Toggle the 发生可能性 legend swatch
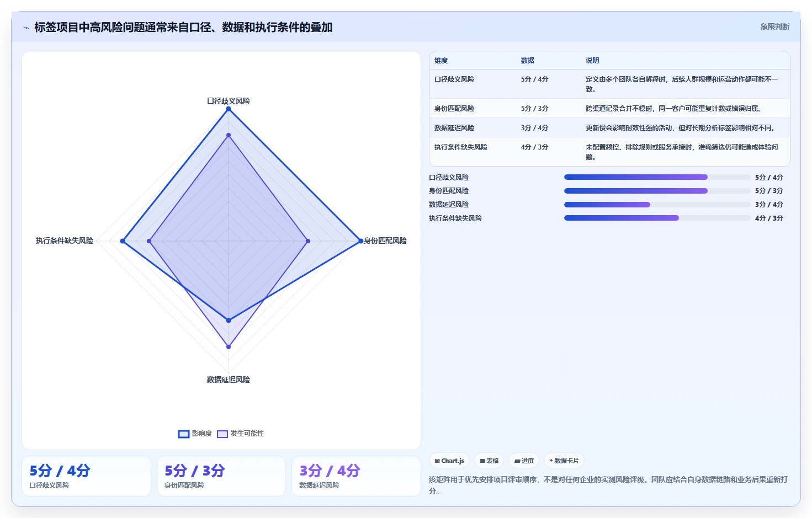812x518 pixels. 222,434
